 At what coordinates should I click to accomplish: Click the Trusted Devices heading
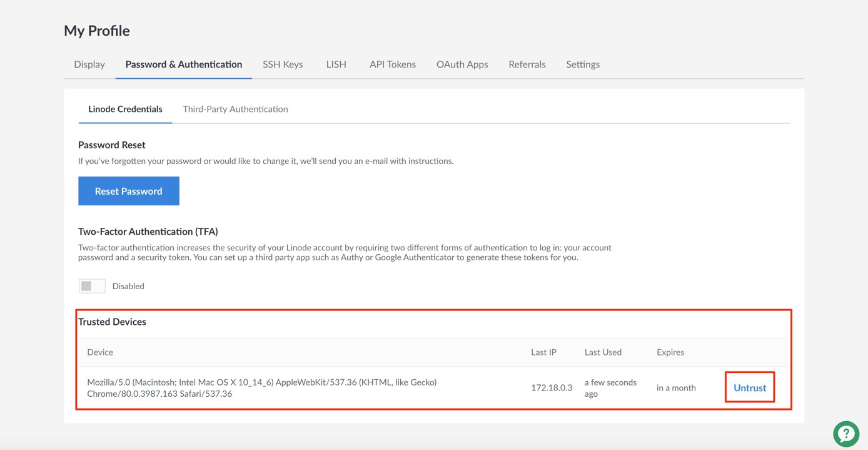point(112,322)
